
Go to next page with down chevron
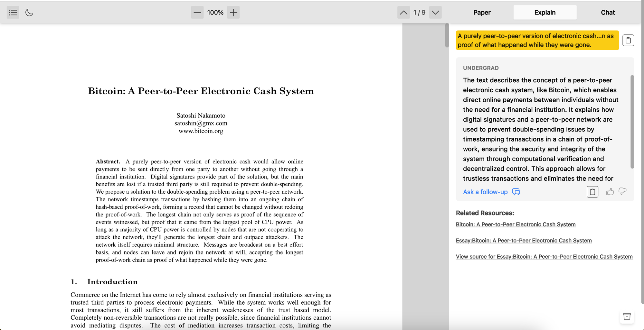coord(435,13)
